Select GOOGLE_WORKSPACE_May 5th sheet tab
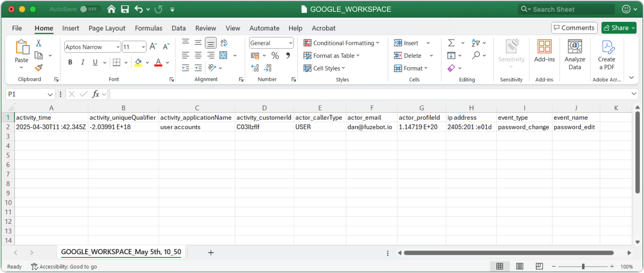Viewport: 644px width, 273px height. 121,252
